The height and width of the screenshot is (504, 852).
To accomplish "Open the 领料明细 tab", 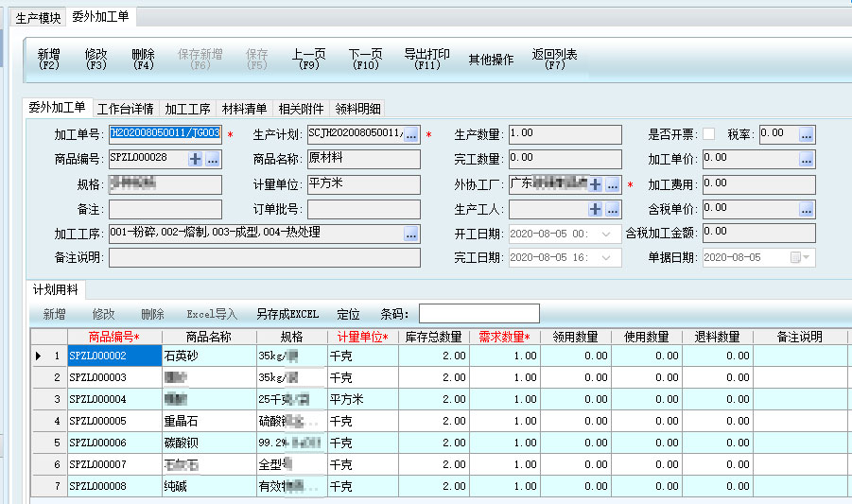I will point(357,109).
